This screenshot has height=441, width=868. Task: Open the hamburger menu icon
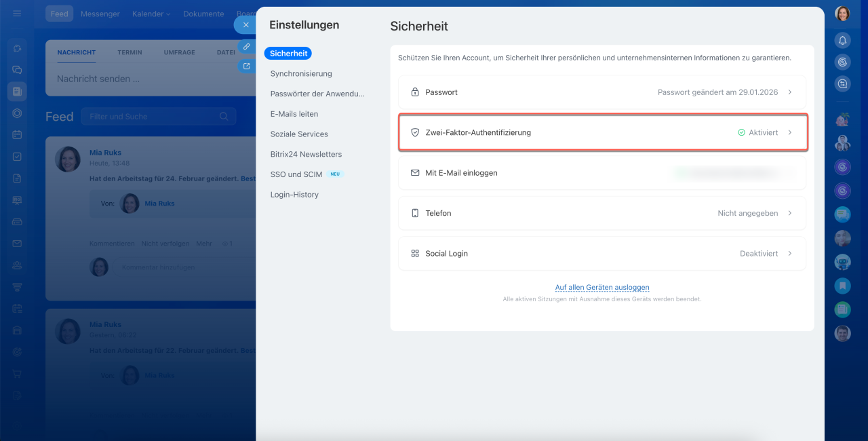[17, 14]
